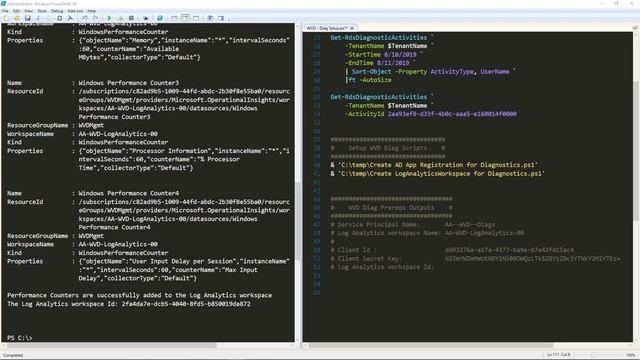This screenshot has height=360, width=640.
Task: Click 'Performance Counters are successfully added' message
Action: (140, 295)
